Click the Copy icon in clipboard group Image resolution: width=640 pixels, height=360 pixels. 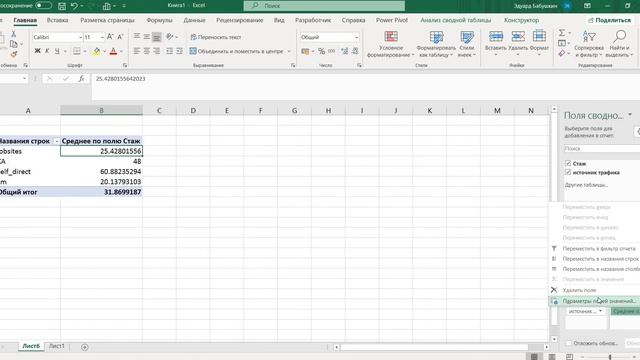pos(13,44)
